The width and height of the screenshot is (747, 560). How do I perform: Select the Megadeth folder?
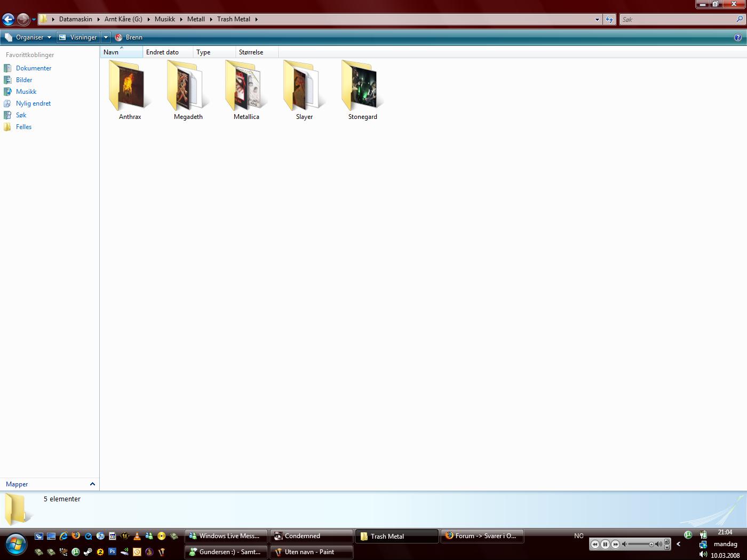coord(188,90)
